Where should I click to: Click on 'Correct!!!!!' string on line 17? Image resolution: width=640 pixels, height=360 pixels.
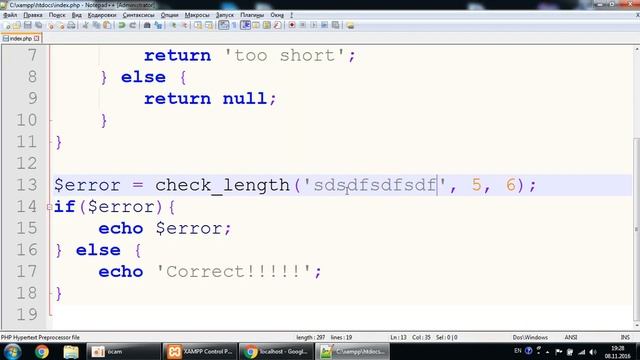234,272
